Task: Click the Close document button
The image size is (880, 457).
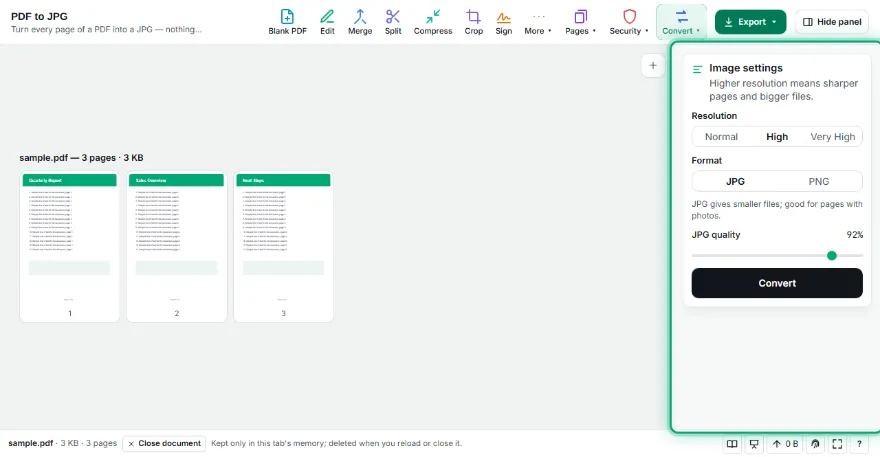Action: (164, 444)
